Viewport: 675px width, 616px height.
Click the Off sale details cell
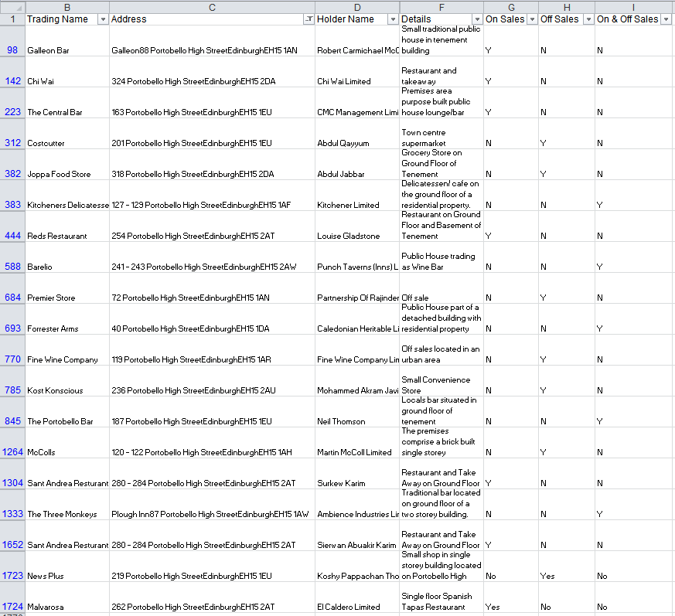(x=441, y=288)
